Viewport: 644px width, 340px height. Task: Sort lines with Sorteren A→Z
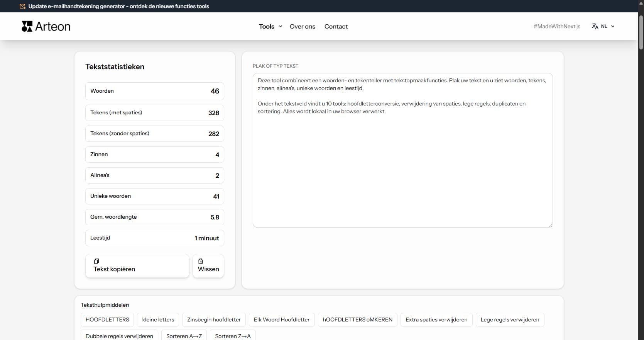(184, 336)
